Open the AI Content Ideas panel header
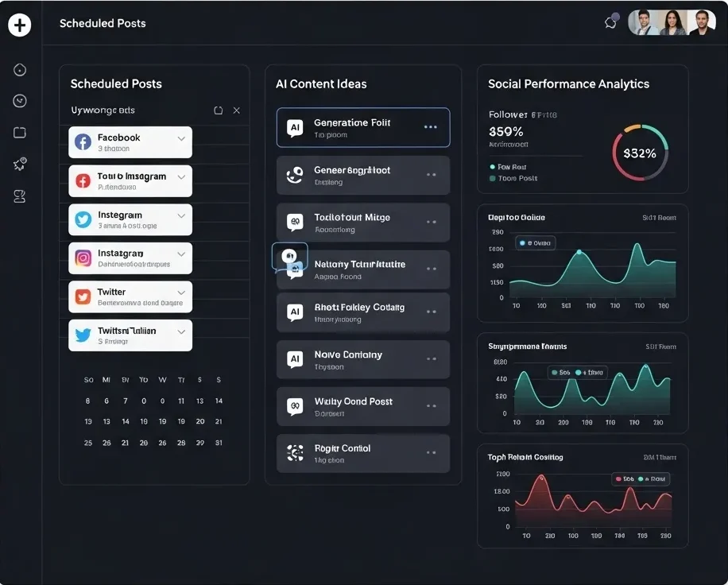The image size is (728, 585). pos(320,83)
